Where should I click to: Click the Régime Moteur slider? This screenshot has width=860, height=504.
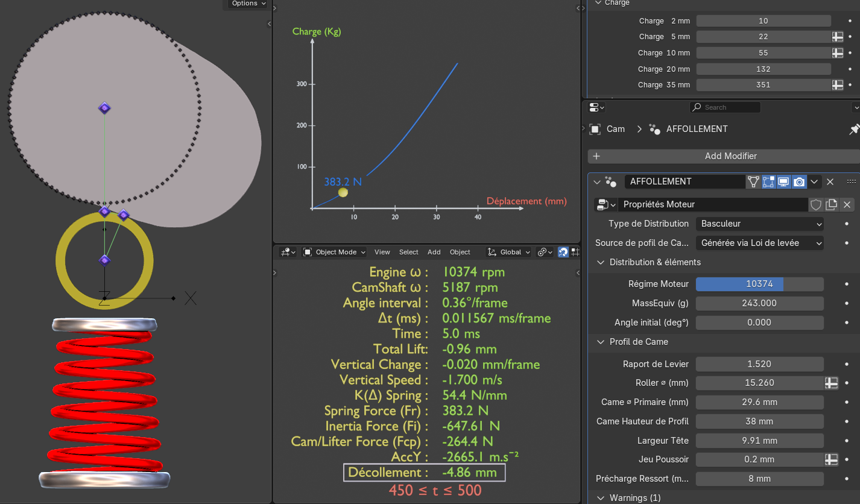point(759,284)
